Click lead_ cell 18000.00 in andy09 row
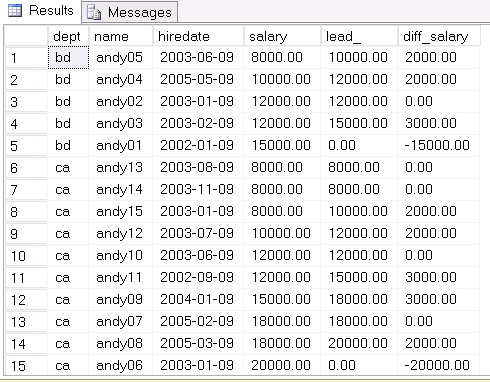490x382 pixels. [x=358, y=299]
